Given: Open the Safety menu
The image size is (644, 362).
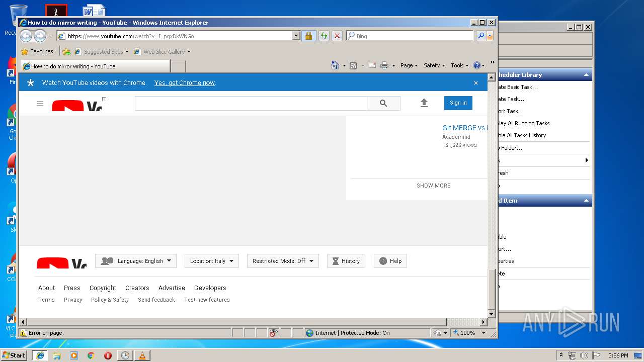Looking at the screenshot, I should 434,65.
